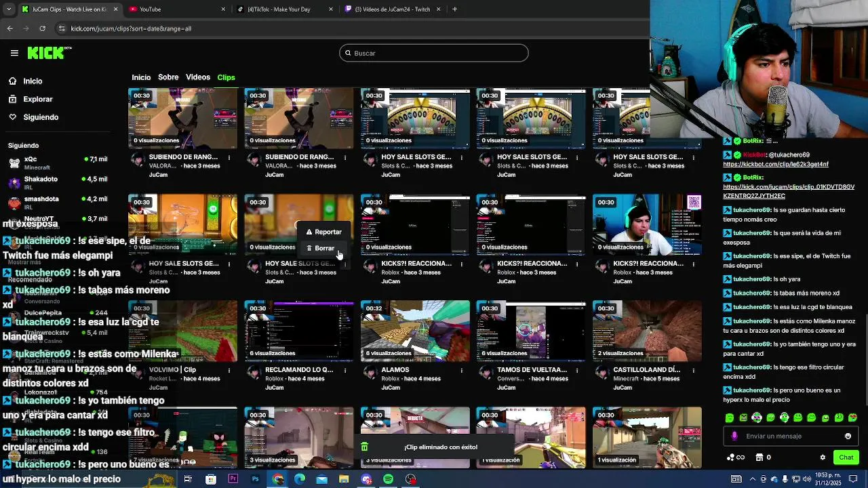
Task: Open Task View on the taskbar
Action: (188, 479)
